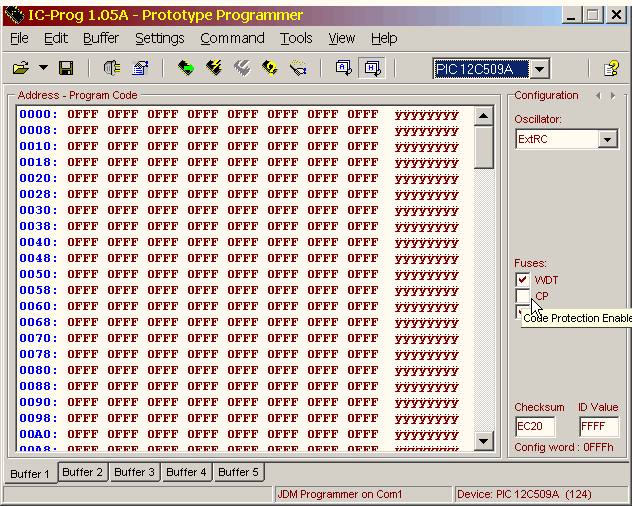Image resolution: width=632 pixels, height=506 pixels.
Task: Click address label 0058:
Action: (38, 290)
